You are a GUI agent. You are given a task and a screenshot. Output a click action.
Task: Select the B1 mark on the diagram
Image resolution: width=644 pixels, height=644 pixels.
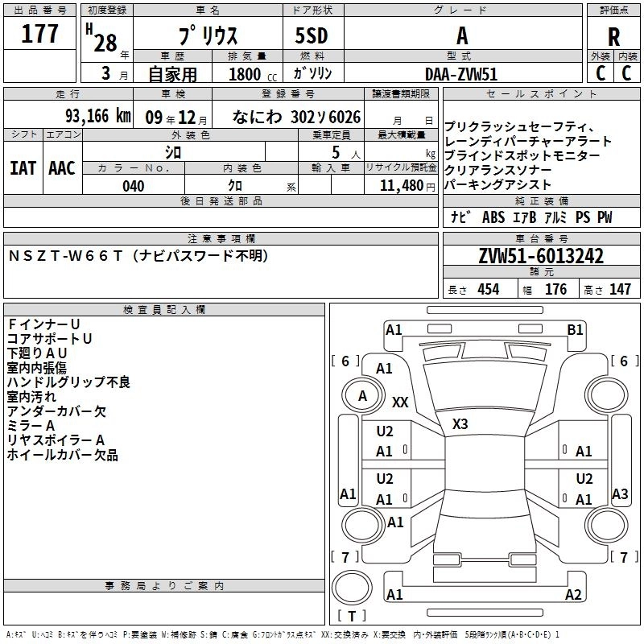click(575, 329)
